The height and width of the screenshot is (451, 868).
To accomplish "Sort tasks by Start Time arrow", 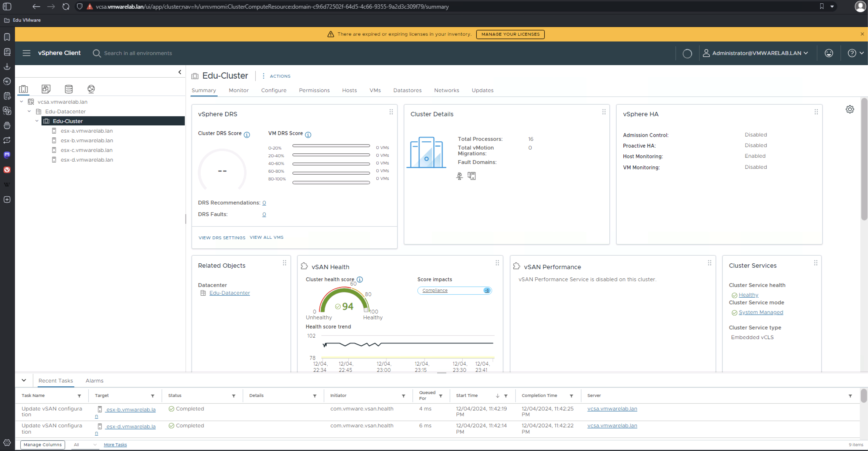I will [497, 396].
